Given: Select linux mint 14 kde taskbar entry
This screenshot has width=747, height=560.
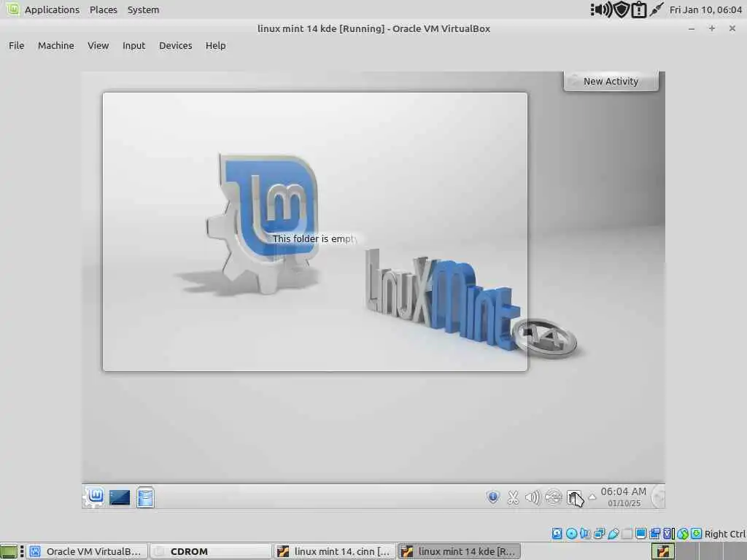Looking at the screenshot, I should point(460,551).
